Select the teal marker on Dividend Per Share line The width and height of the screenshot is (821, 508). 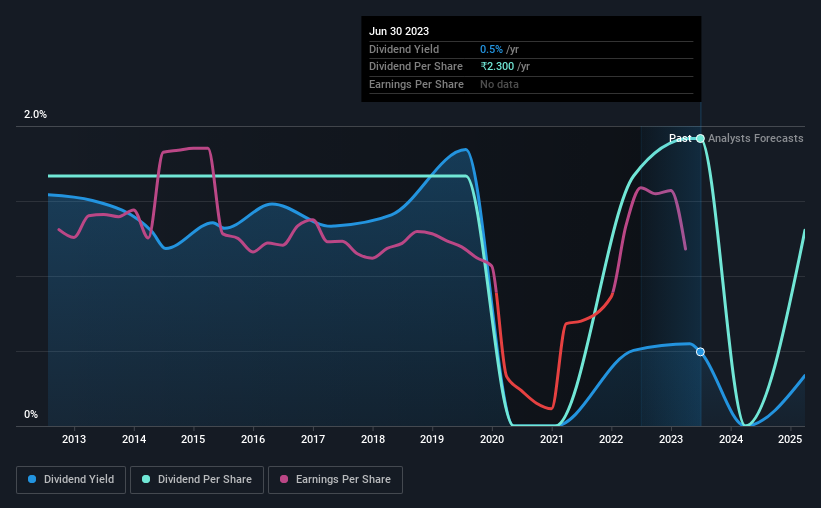700,138
